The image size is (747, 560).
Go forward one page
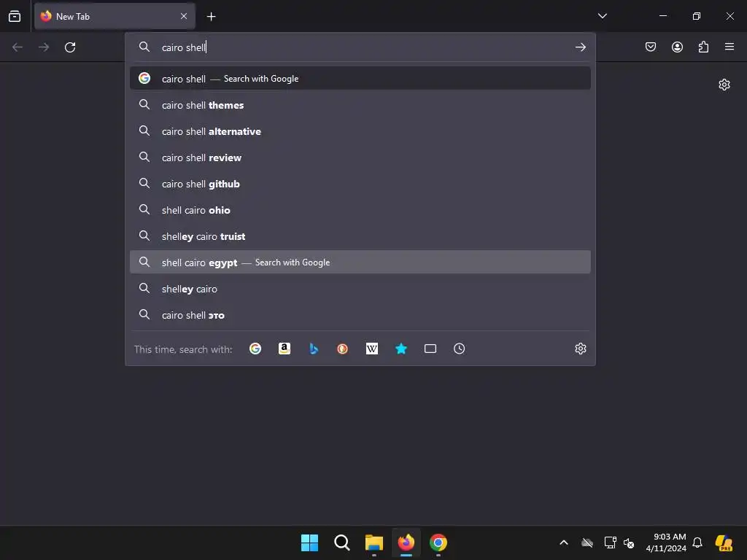point(44,47)
